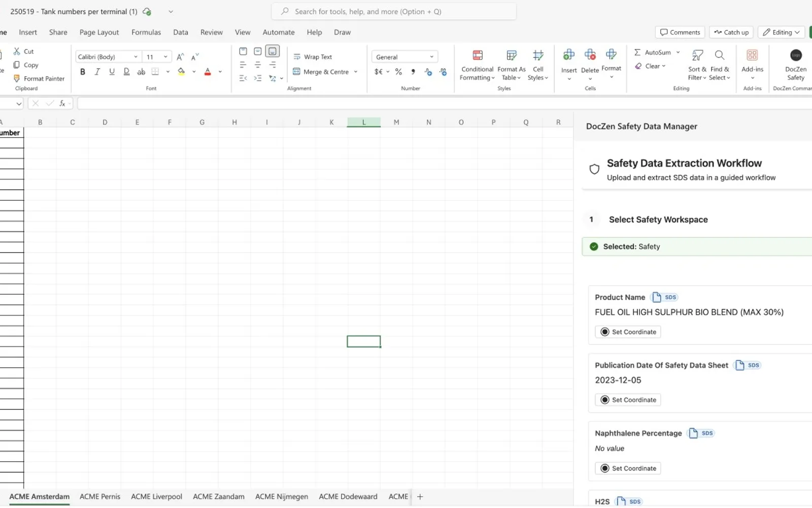Click the Cut scissors icon
The height and width of the screenshot is (508, 812).
click(17, 51)
